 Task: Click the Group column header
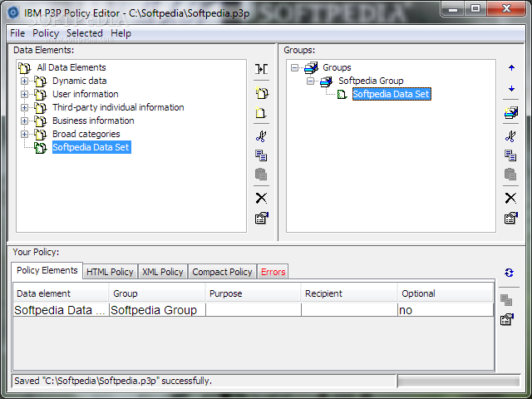pyautogui.click(x=157, y=293)
